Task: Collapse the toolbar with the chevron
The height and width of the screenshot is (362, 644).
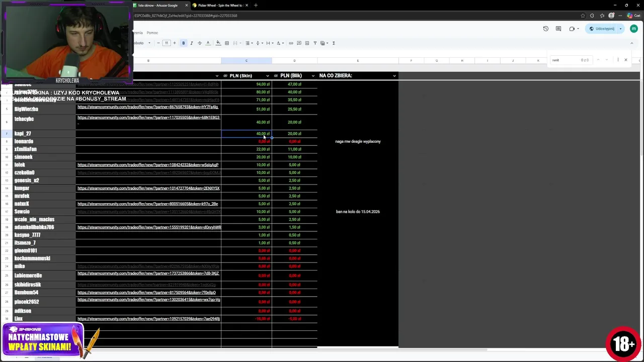Action: pyautogui.click(x=632, y=43)
